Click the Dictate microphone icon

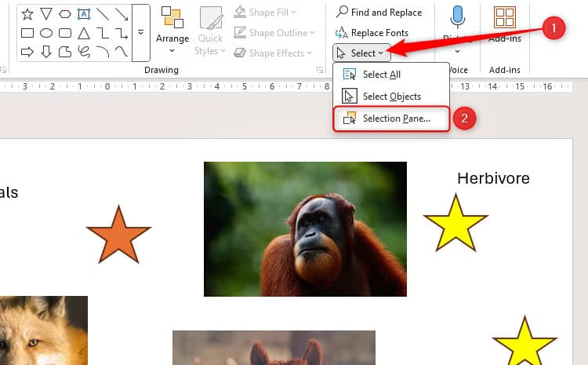tap(458, 17)
